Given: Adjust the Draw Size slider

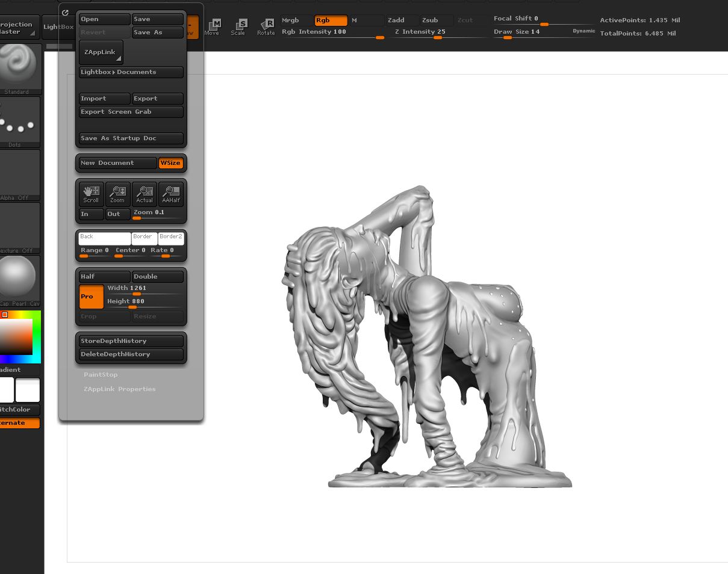Looking at the screenshot, I should pyautogui.click(x=530, y=33).
